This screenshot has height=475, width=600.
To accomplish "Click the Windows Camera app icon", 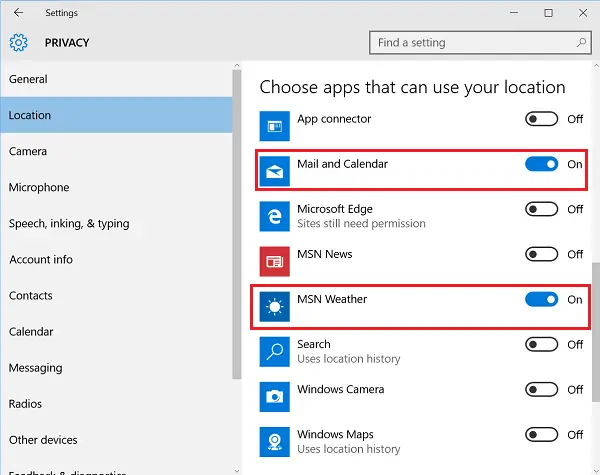I will click(x=274, y=396).
